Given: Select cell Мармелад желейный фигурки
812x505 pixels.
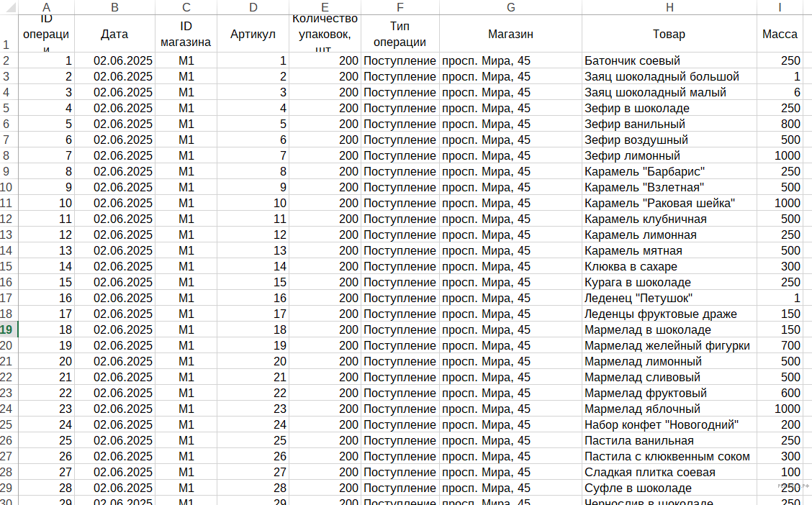Looking at the screenshot, I should (x=669, y=345).
